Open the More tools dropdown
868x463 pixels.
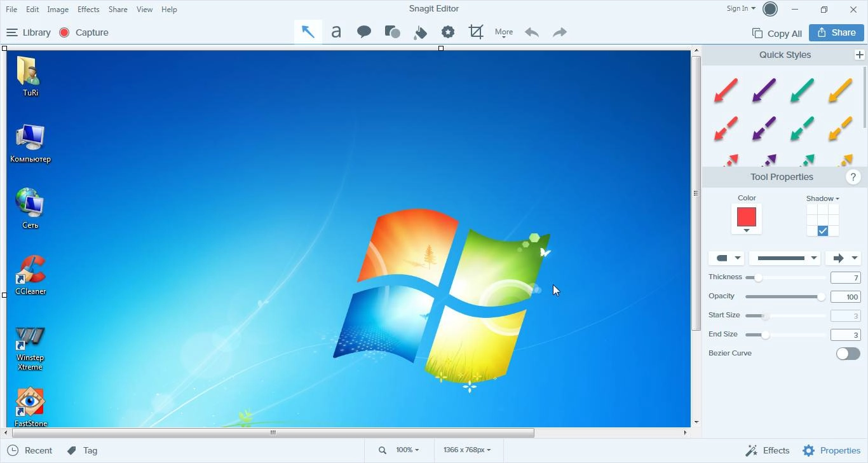[x=504, y=32]
